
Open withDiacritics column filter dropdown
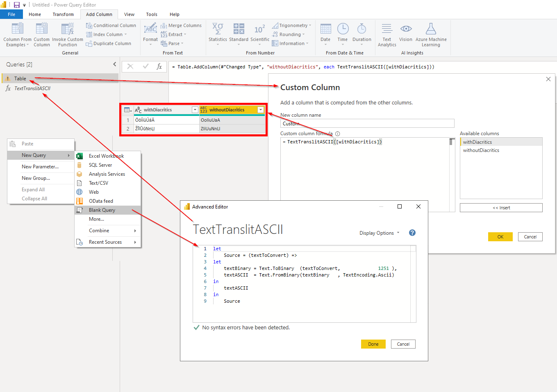(195, 110)
